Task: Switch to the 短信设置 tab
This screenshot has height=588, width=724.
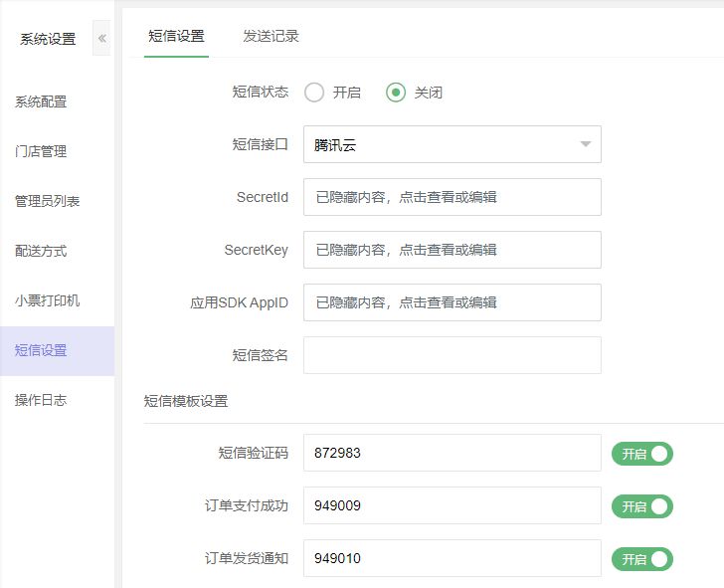Action: [x=176, y=36]
